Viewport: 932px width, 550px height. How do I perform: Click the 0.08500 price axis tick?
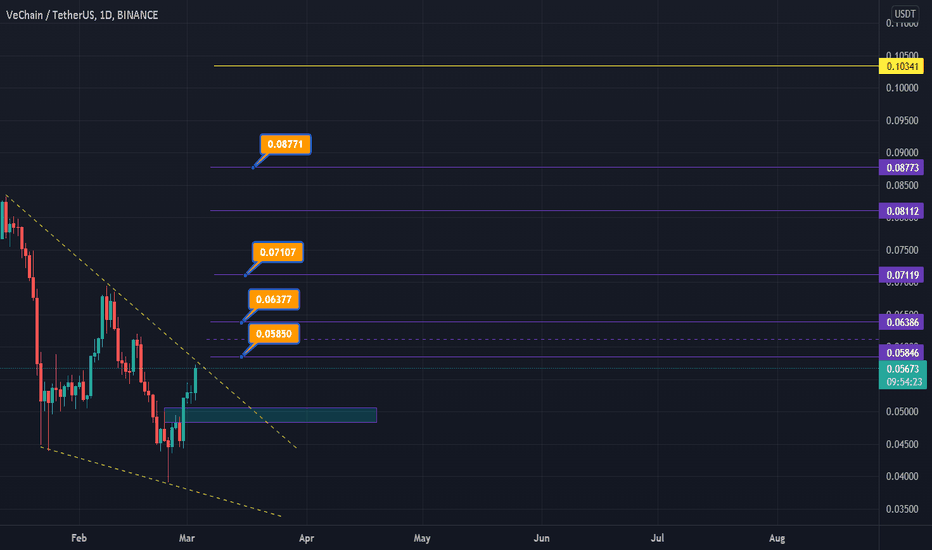click(x=902, y=186)
